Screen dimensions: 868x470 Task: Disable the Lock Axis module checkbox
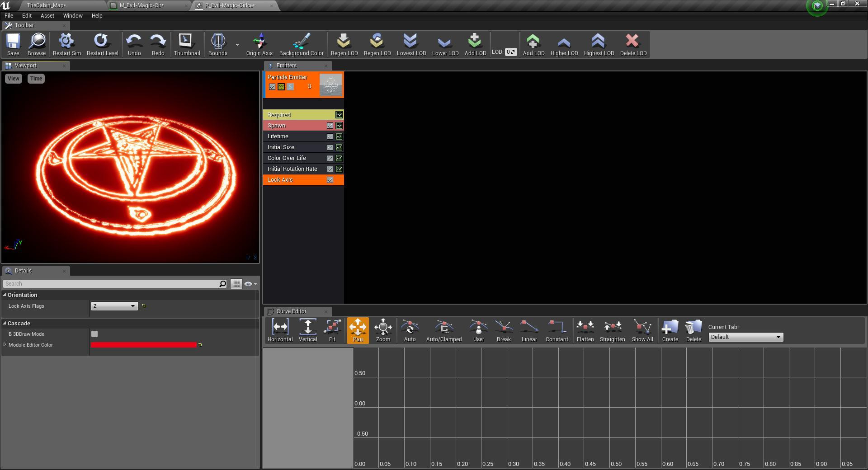click(x=330, y=180)
